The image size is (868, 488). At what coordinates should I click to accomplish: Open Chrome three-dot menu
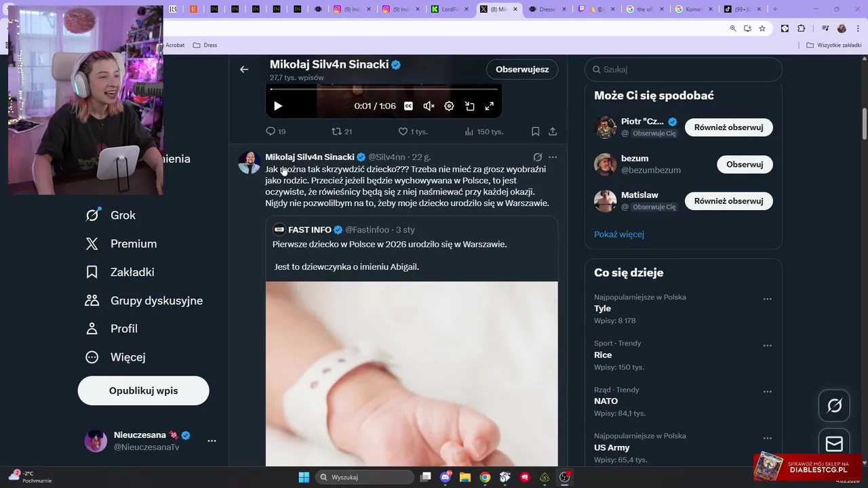click(858, 28)
